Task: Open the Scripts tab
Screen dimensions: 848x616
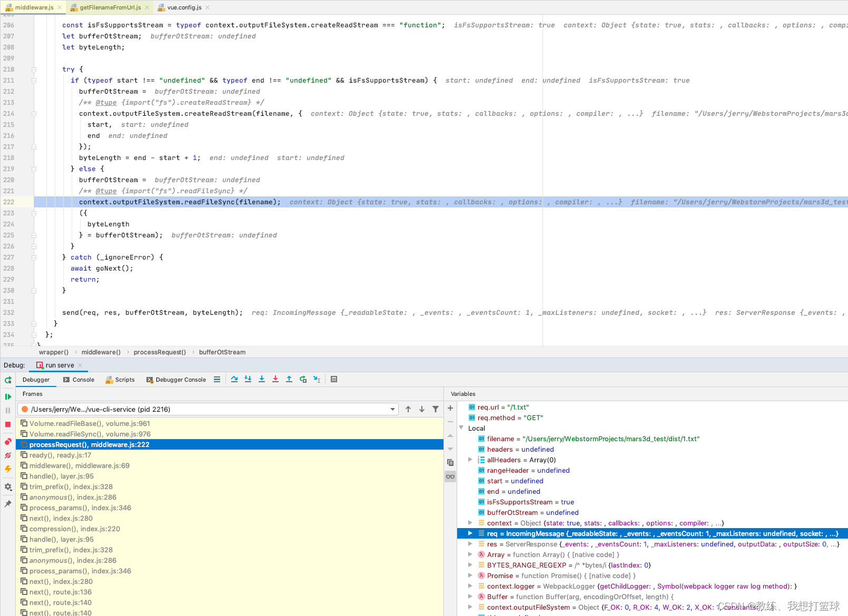Action: click(x=120, y=380)
